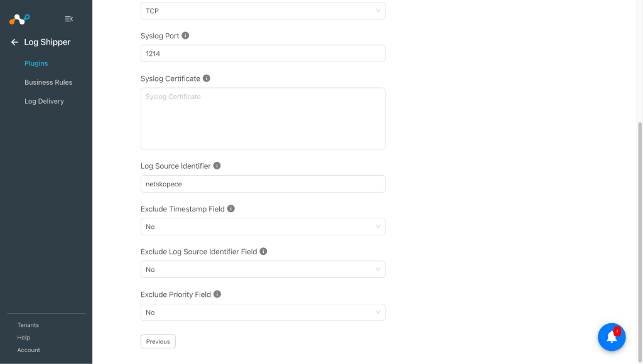The image size is (643, 364).
Task: Collapse the sidebar with the menu icon
Action: (69, 19)
